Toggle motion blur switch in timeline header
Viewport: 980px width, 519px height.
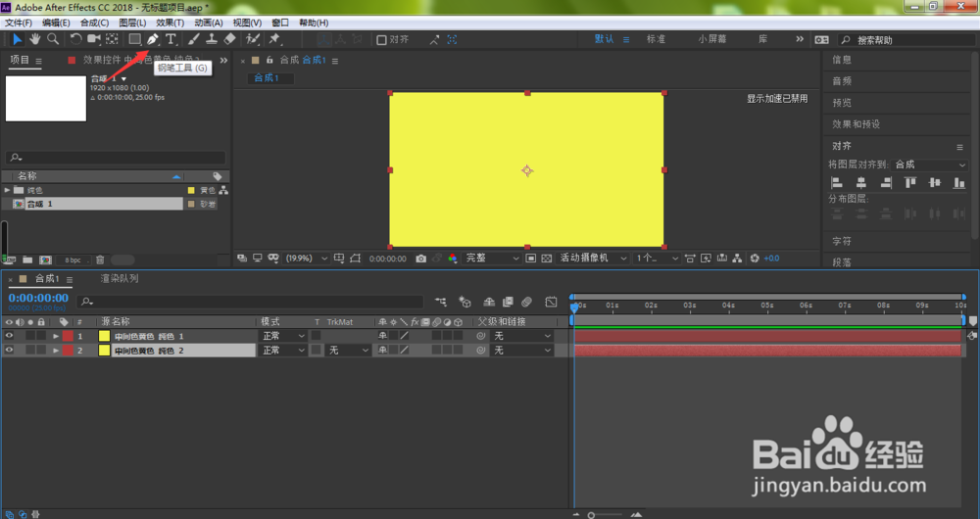coord(526,303)
